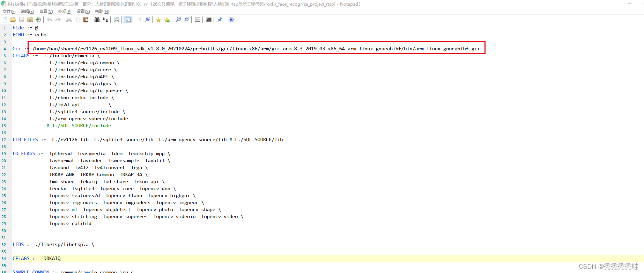
Task: Click the '-I./include/rkaiq/uAPI' line
Action: click(80, 77)
